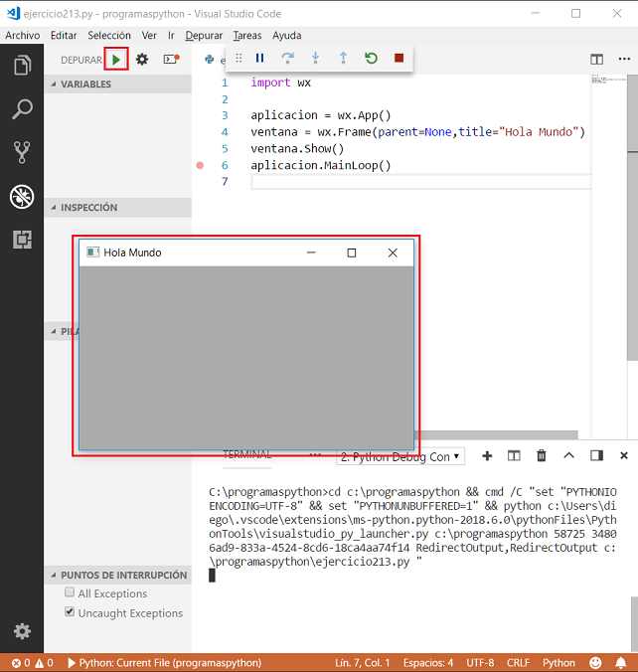Open the Ver menu
The image size is (638, 672).
point(149,35)
